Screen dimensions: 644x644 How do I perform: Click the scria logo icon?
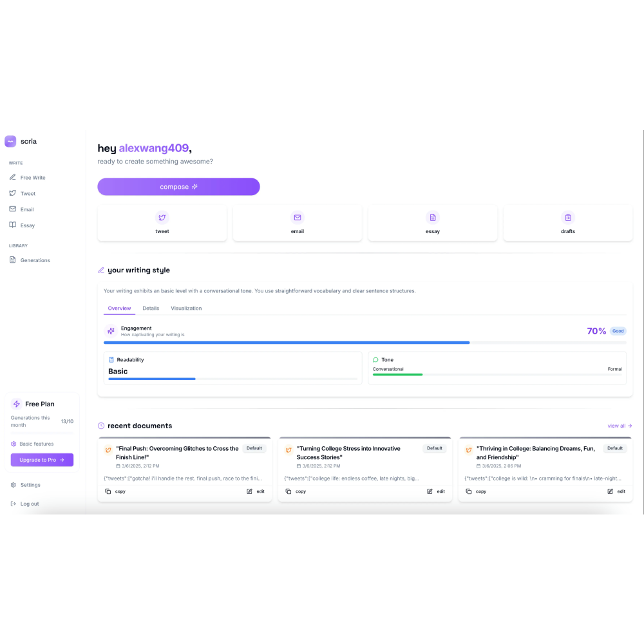pos(10,140)
